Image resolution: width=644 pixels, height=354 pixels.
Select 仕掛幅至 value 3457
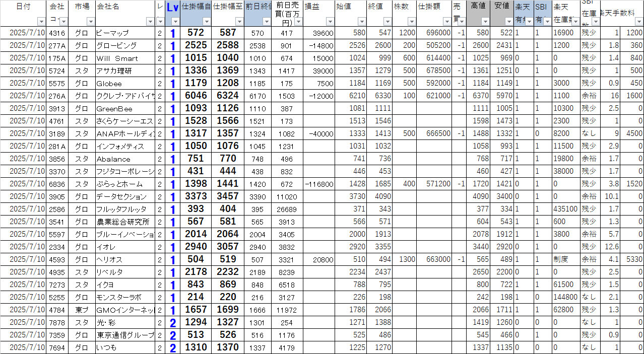pos(228,196)
